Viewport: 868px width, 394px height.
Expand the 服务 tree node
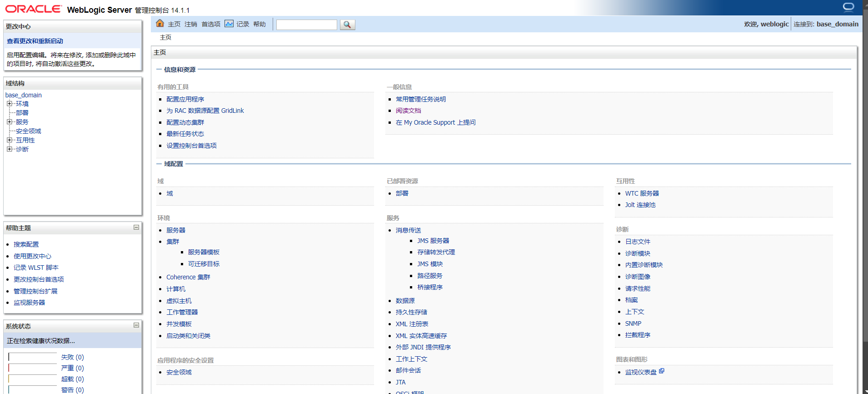[x=10, y=122]
